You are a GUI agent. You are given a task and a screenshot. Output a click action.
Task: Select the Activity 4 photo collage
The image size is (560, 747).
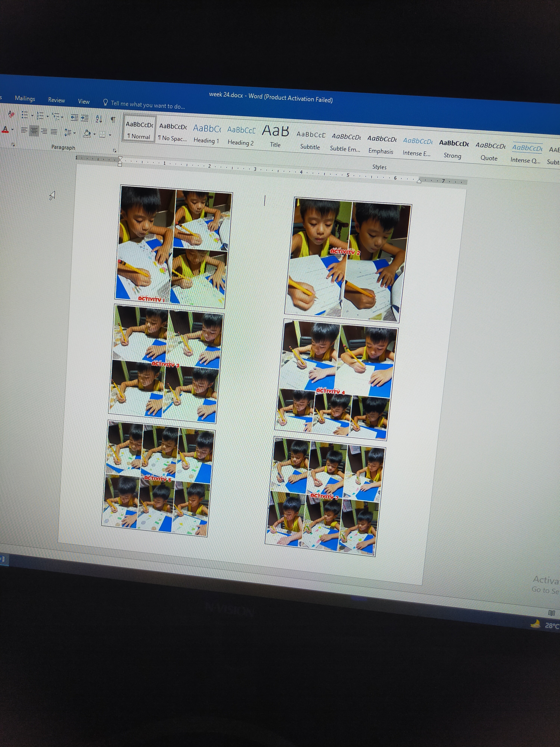pyautogui.click(x=336, y=380)
